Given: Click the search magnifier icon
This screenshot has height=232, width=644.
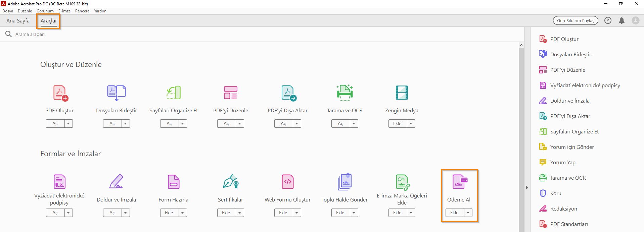Looking at the screenshot, I should pyautogui.click(x=8, y=34).
